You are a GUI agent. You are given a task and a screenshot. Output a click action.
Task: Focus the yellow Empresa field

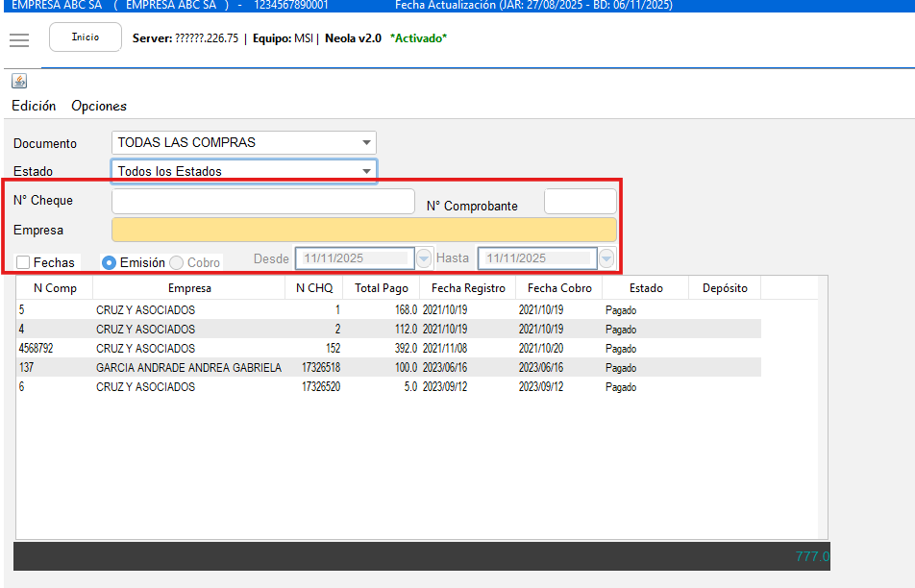click(x=363, y=231)
